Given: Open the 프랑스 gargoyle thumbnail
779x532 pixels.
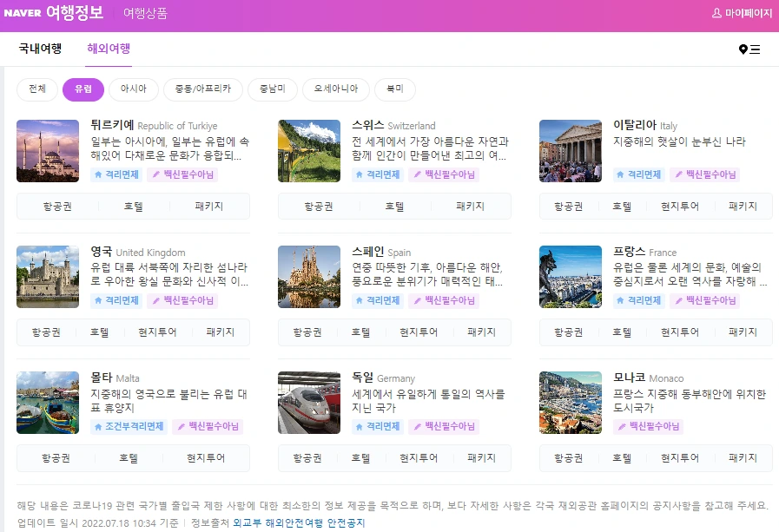Looking at the screenshot, I should [571, 277].
